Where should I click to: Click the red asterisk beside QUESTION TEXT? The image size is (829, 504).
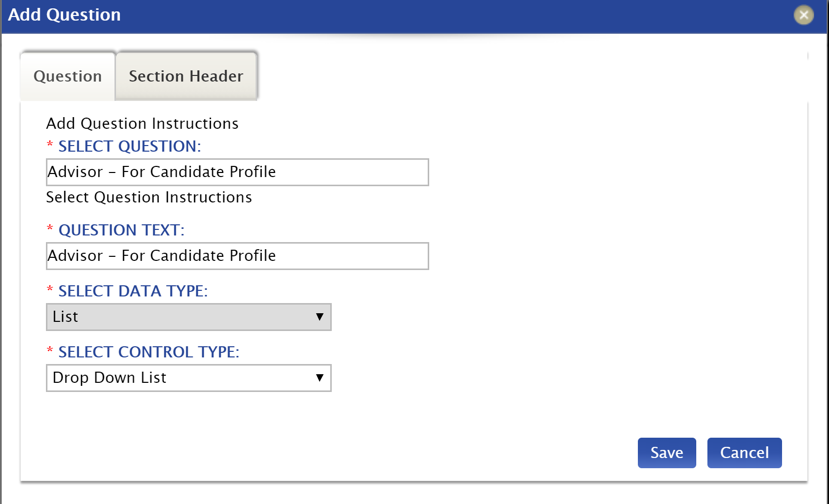(50, 228)
